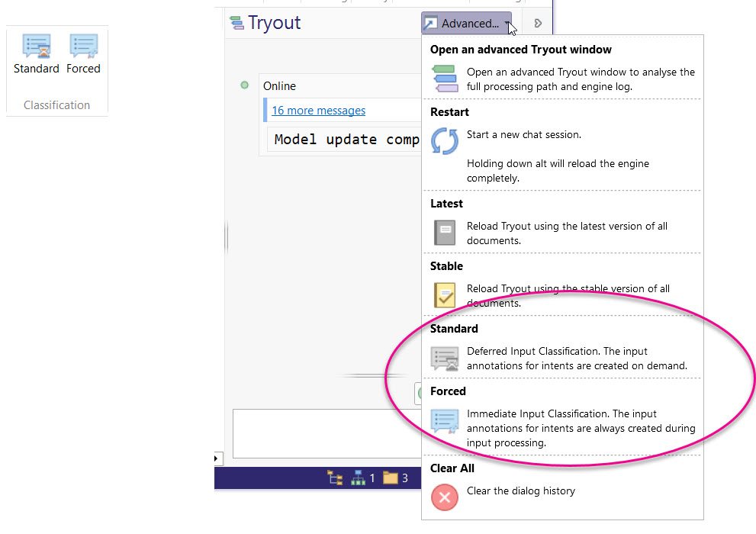Screen dimensions: 756x534
Task: Click the folder icon in status bar
Action: tap(391, 478)
